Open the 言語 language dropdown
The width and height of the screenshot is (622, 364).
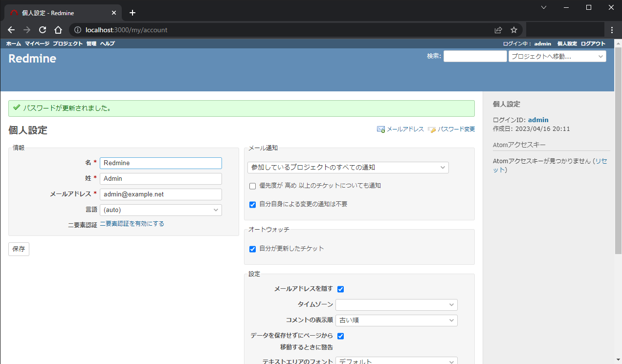161,210
